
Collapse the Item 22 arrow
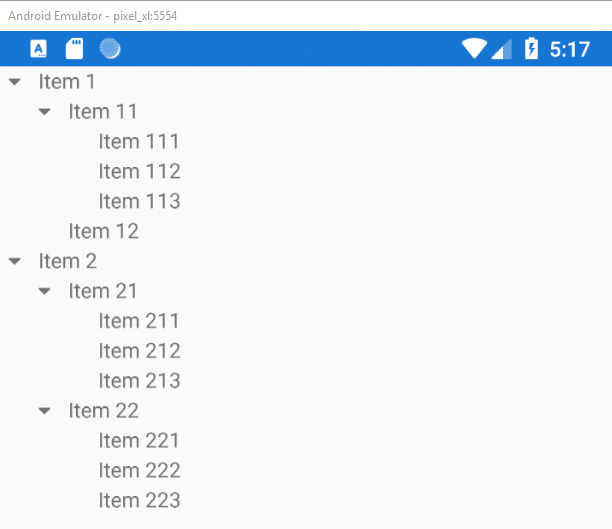44,411
